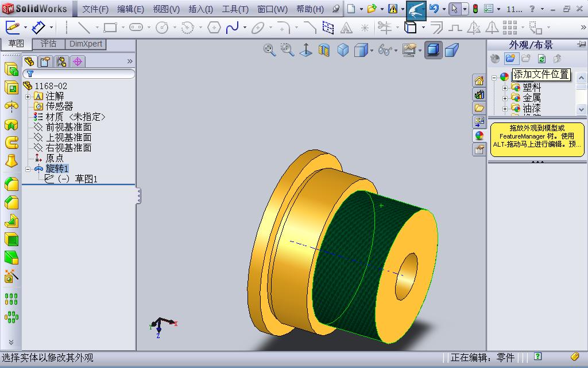Open the PropertyManager tab icon

[x=45, y=61]
